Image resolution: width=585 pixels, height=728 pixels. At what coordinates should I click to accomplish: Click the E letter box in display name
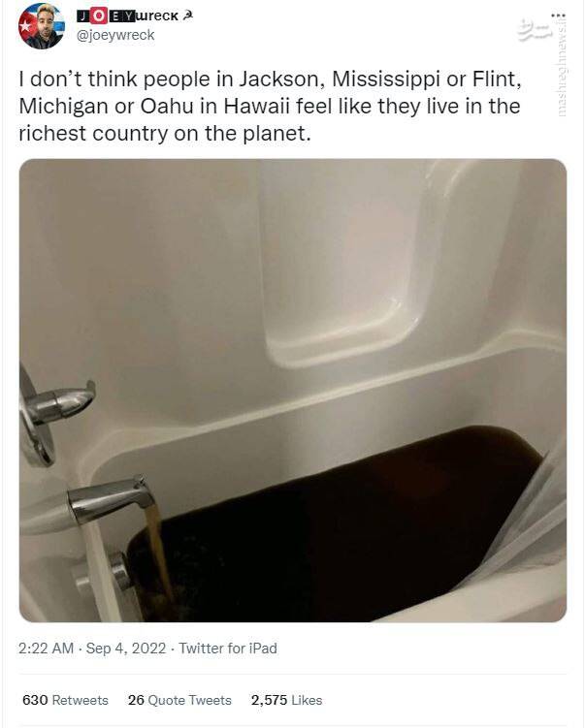114,16
